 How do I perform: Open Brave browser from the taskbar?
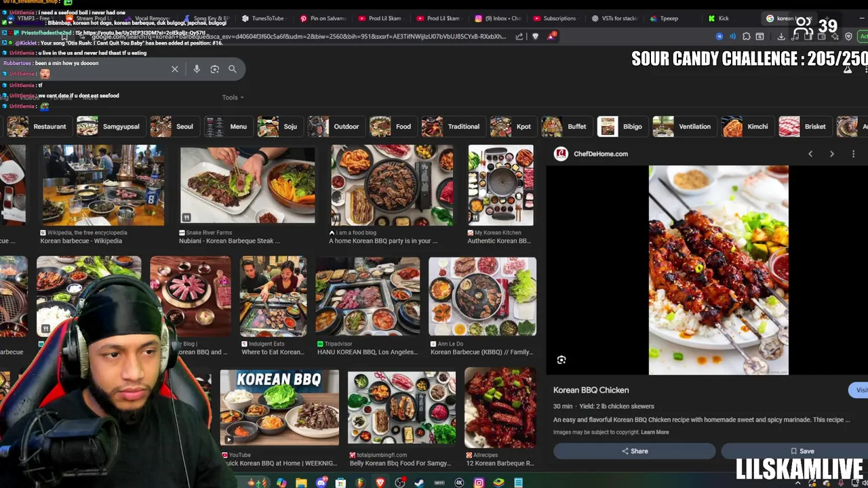click(380, 483)
